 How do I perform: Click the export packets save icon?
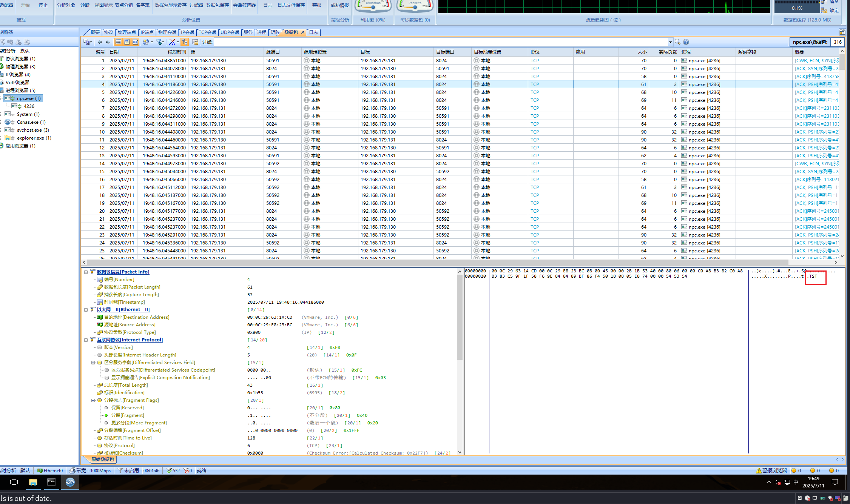click(x=87, y=42)
